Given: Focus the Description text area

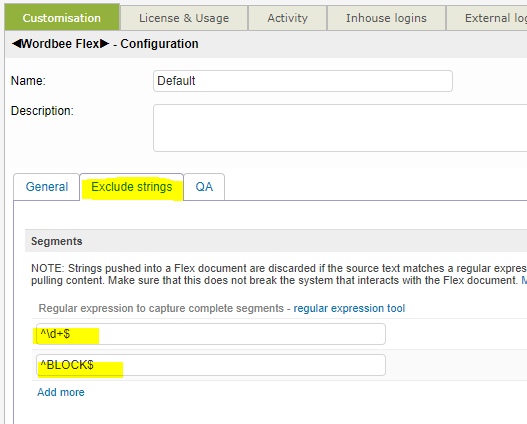Looking at the screenshot, I should (340, 128).
